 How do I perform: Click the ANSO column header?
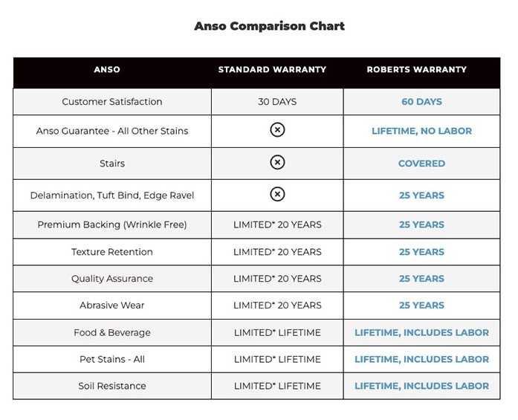107,70
